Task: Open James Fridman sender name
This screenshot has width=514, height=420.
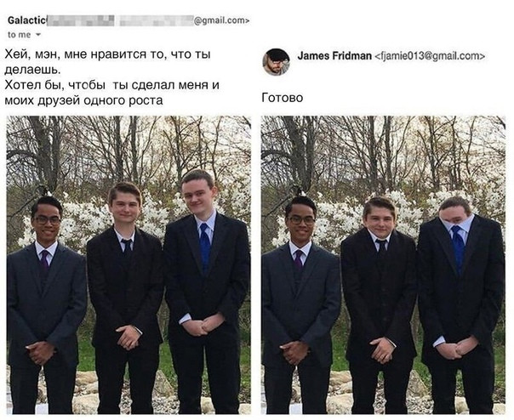Action: (334, 56)
